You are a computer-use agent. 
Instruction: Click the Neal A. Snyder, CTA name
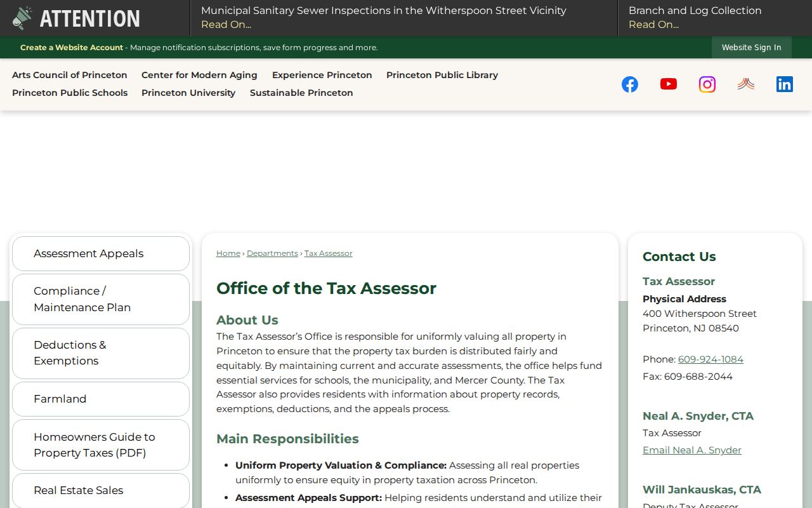(x=698, y=417)
